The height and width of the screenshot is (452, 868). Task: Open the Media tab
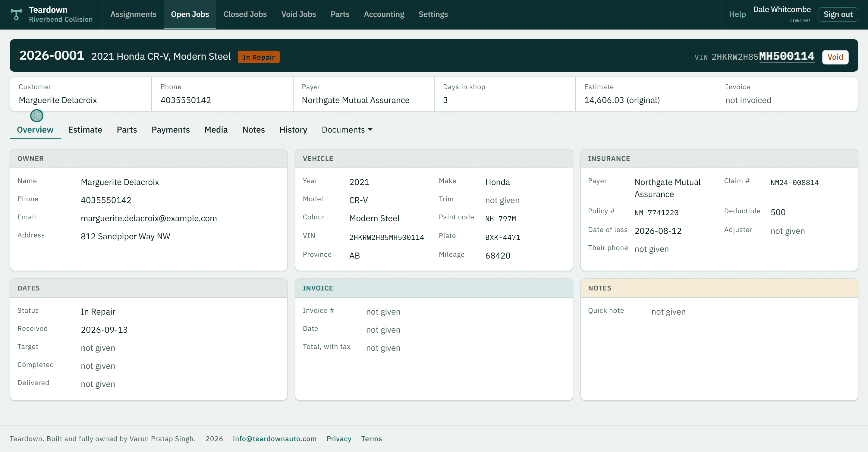pyautogui.click(x=216, y=130)
